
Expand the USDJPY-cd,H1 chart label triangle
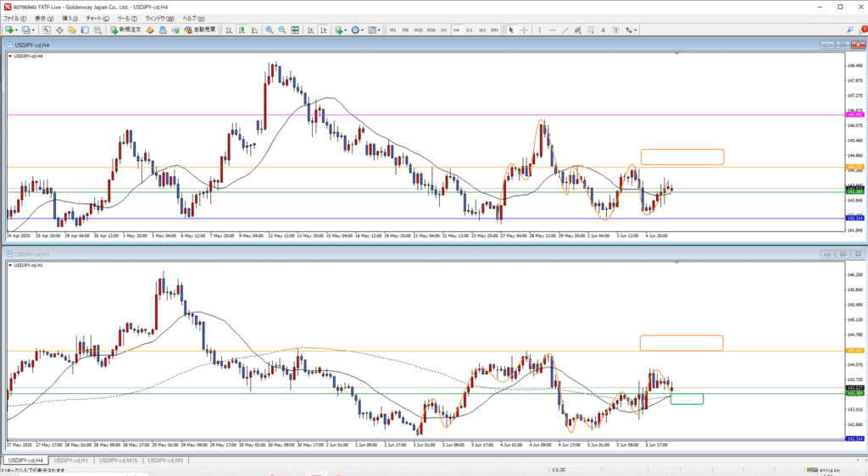click(x=10, y=265)
